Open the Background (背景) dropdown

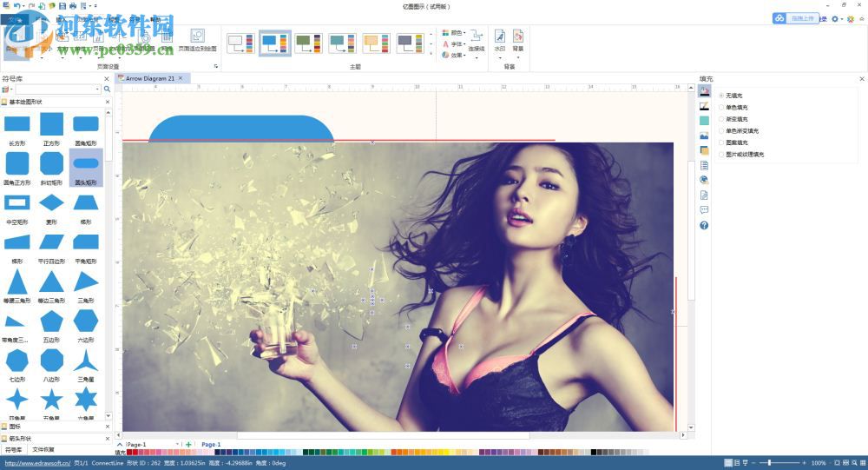click(518, 42)
